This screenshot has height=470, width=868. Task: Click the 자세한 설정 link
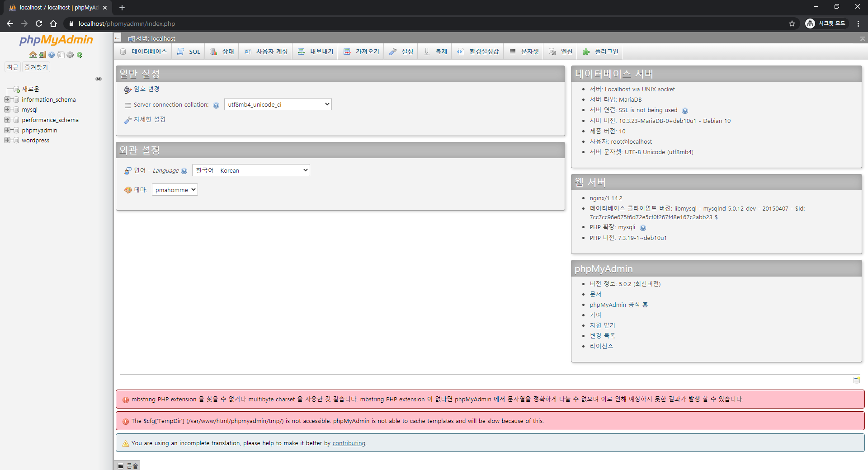pyautogui.click(x=150, y=119)
